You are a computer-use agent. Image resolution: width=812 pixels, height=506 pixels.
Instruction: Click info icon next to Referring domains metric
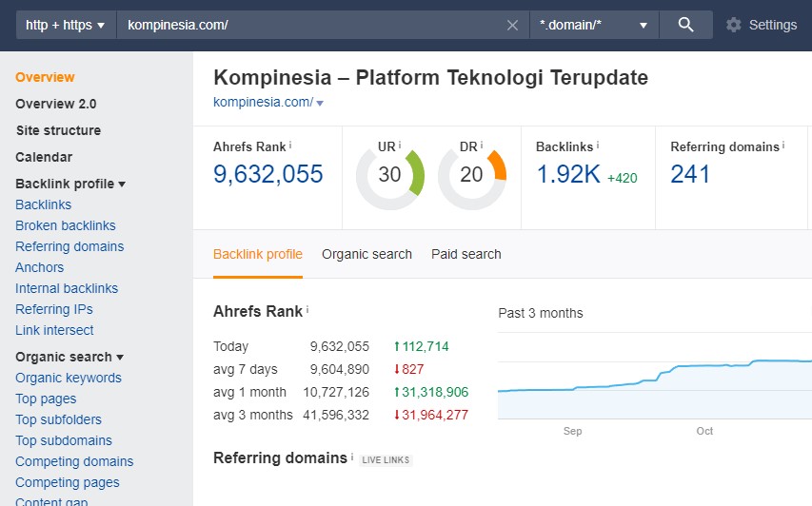[783, 146]
